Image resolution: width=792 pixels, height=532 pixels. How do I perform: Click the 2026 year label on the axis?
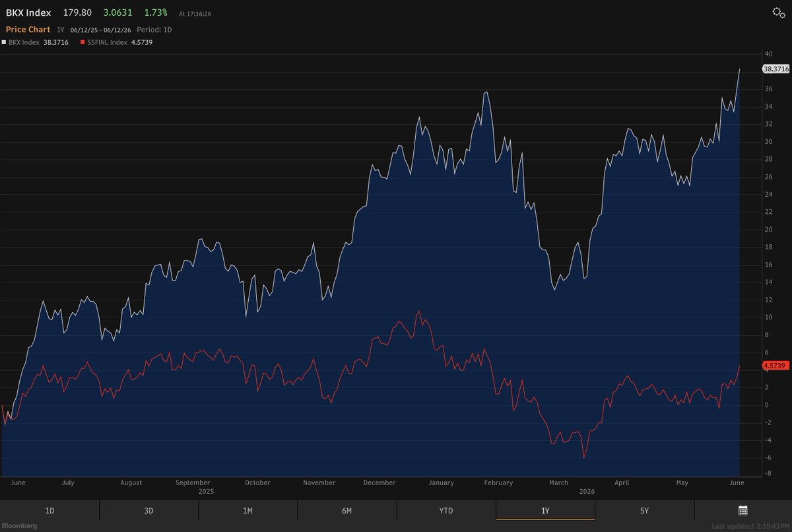pyautogui.click(x=587, y=491)
